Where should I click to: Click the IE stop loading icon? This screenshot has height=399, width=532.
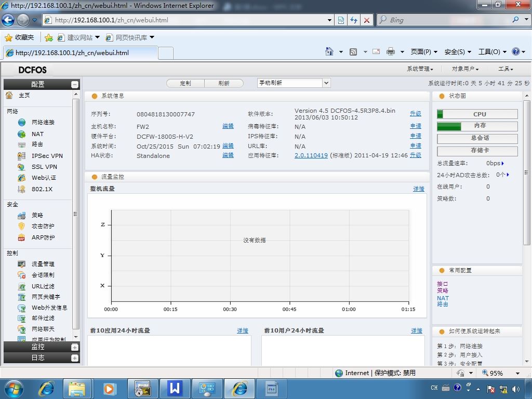[367, 20]
